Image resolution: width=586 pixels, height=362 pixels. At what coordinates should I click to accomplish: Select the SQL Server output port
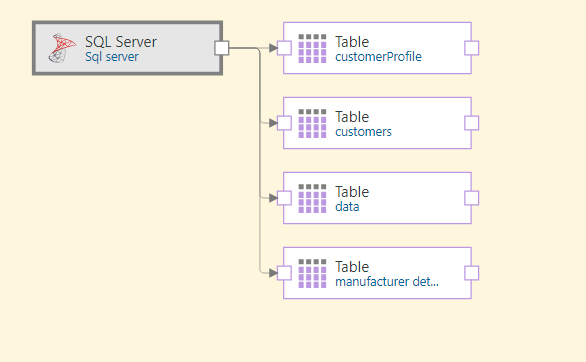(222, 48)
